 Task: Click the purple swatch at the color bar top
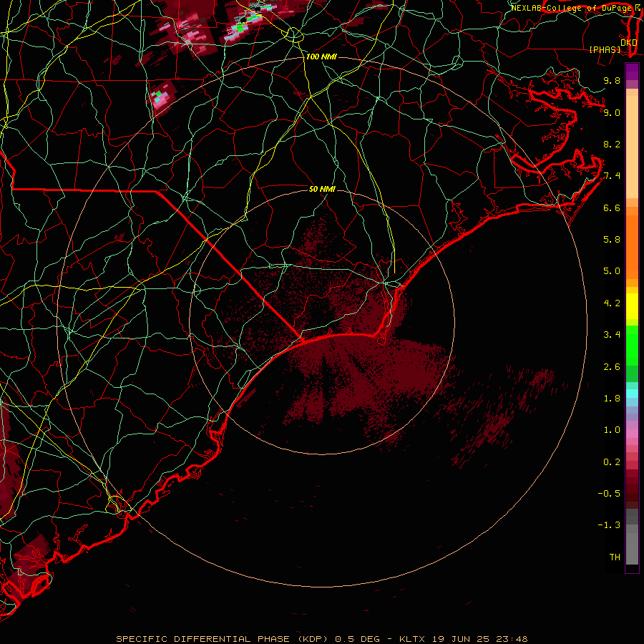(x=632, y=72)
